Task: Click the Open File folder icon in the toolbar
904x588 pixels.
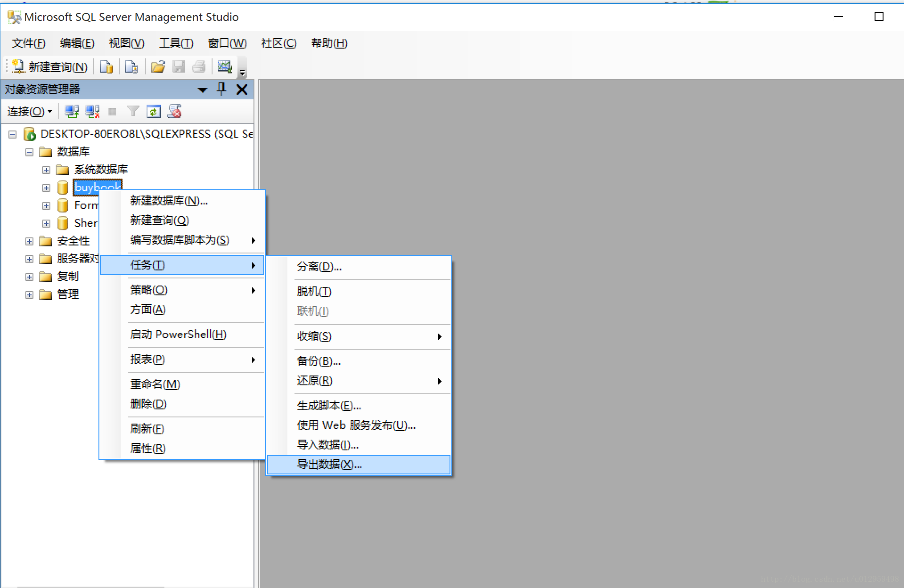Action: (158, 67)
